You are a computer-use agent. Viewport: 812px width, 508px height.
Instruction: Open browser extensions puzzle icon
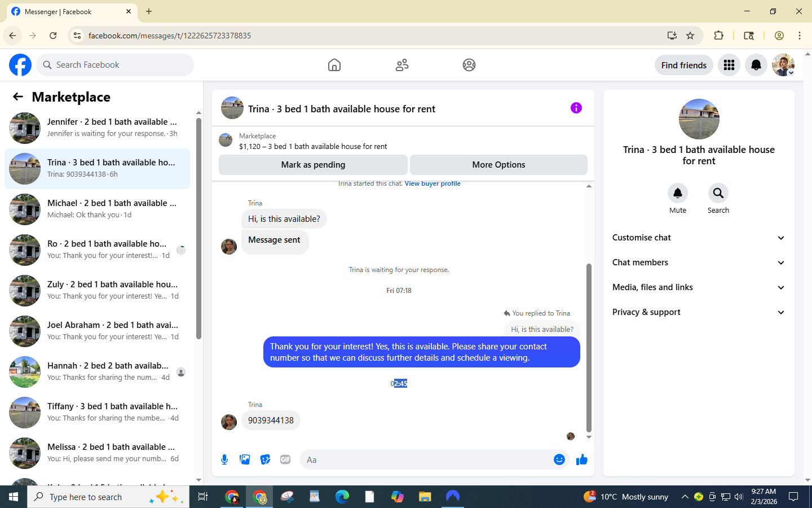tap(718, 36)
